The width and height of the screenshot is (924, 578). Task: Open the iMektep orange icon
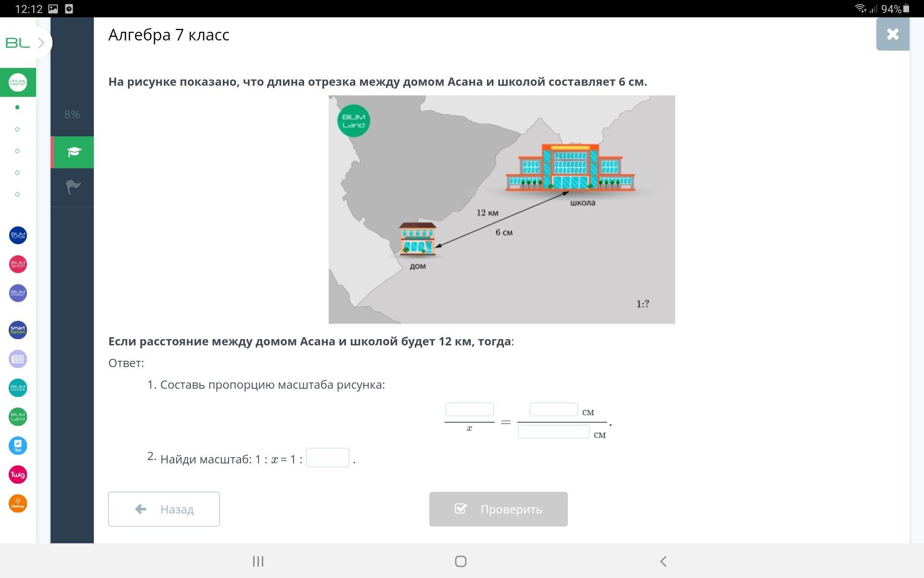pos(18,503)
